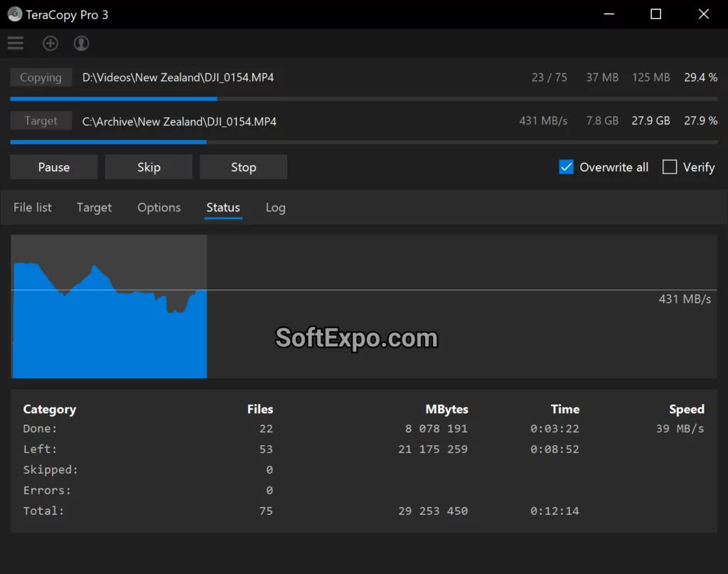Screen dimensions: 728x574
Task: Click the add new transfer plus icon
Action: pyautogui.click(x=50, y=43)
